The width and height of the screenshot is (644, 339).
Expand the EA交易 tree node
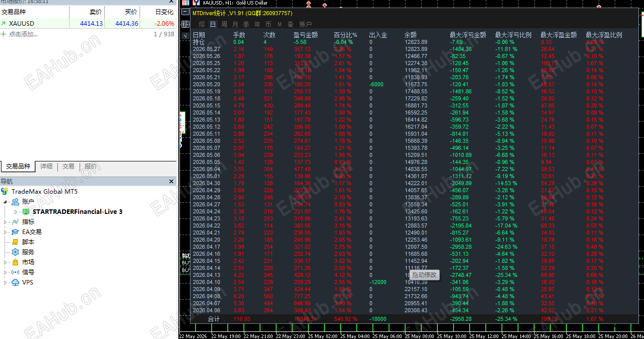pyautogui.click(x=6, y=232)
